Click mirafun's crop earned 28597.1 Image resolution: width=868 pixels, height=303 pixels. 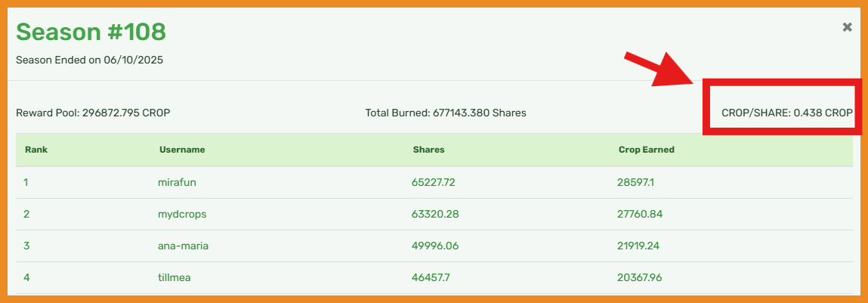(635, 182)
